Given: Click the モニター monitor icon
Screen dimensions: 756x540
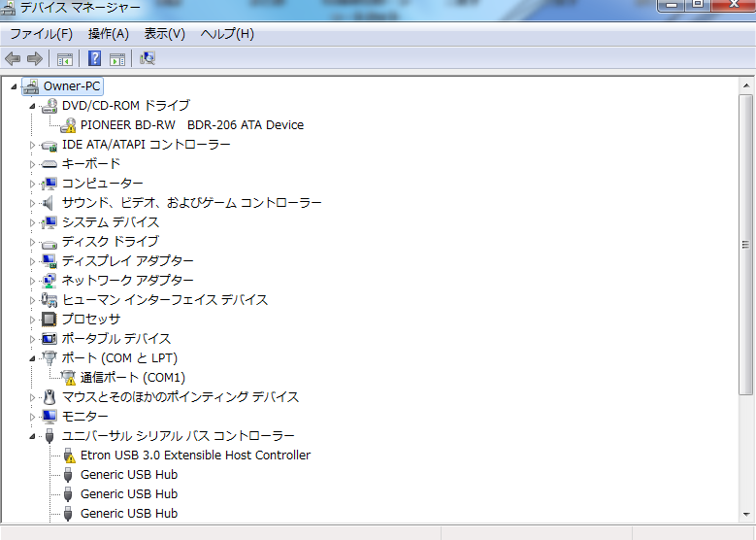Looking at the screenshot, I should point(49,416).
